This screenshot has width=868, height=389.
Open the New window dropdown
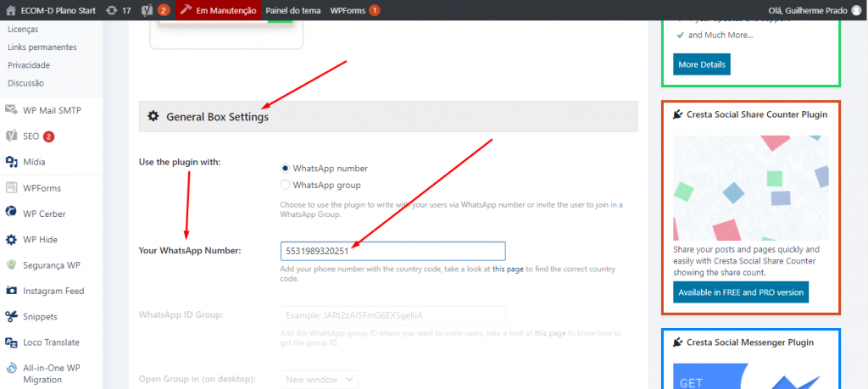click(320, 380)
